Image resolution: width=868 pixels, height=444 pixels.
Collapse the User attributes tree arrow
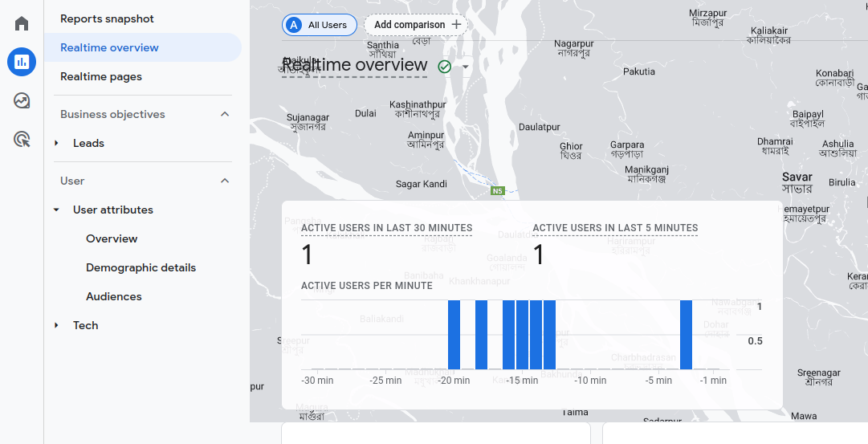(x=56, y=210)
